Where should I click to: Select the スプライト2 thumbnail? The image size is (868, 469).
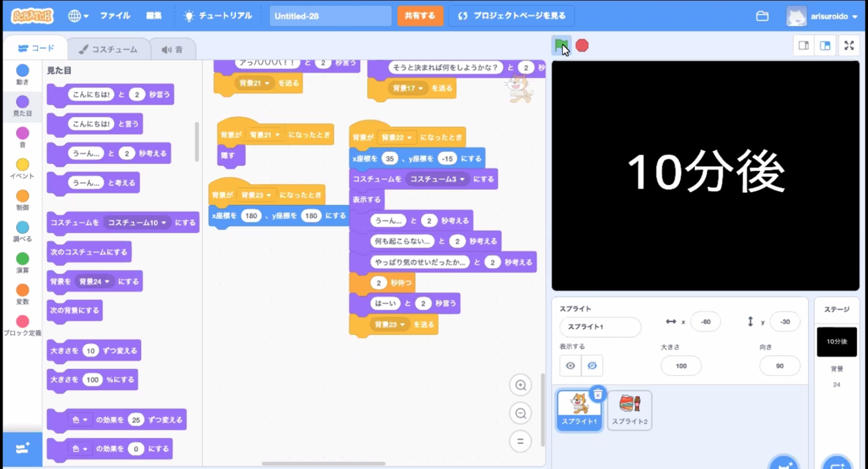(629, 410)
